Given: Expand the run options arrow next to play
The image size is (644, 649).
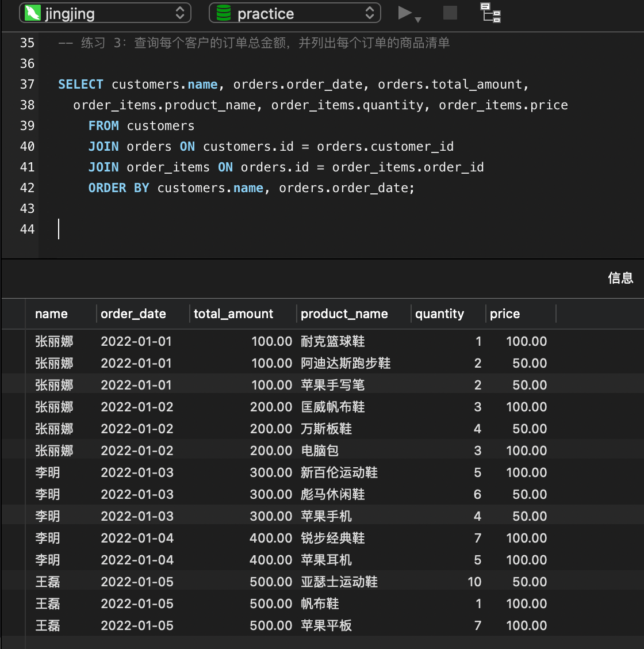Looking at the screenshot, I should click(x=418, y=19).
